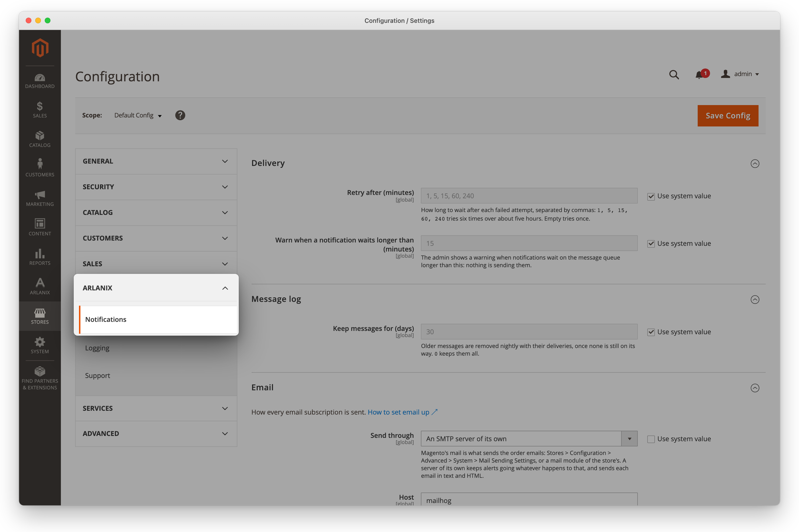Open the How to set email up link
The width and height of the screenshot is (799, 532).
pyautogui.click(x=402, y=412)
